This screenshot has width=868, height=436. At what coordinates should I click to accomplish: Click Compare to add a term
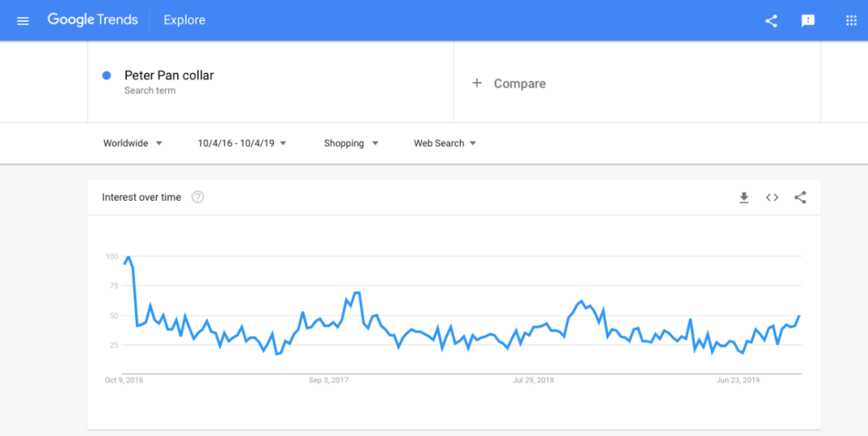[x=519, y=84]
